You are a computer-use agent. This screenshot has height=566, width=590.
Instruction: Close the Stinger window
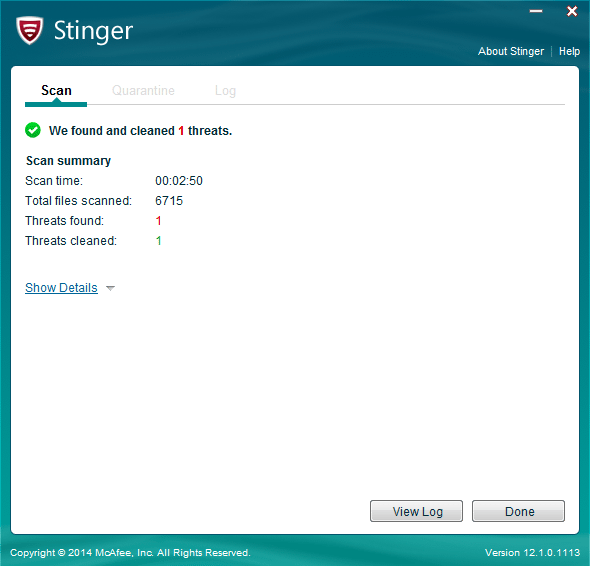572,11
